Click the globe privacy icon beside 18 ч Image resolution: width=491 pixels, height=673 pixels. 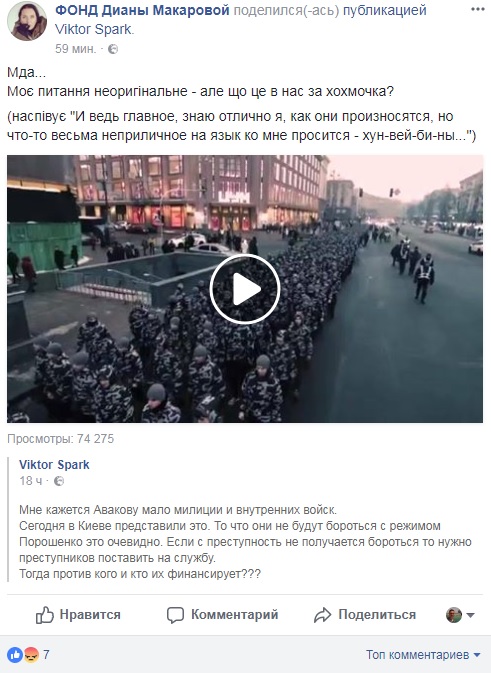point(59,481)
